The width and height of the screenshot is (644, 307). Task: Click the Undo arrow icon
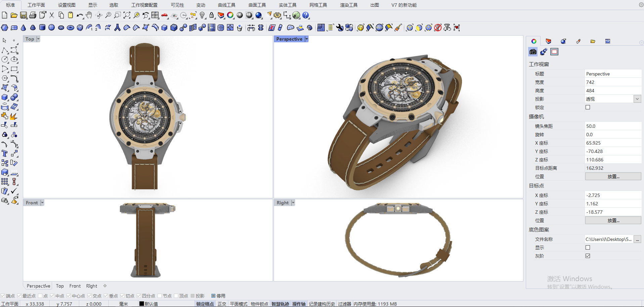click(80, 15)
